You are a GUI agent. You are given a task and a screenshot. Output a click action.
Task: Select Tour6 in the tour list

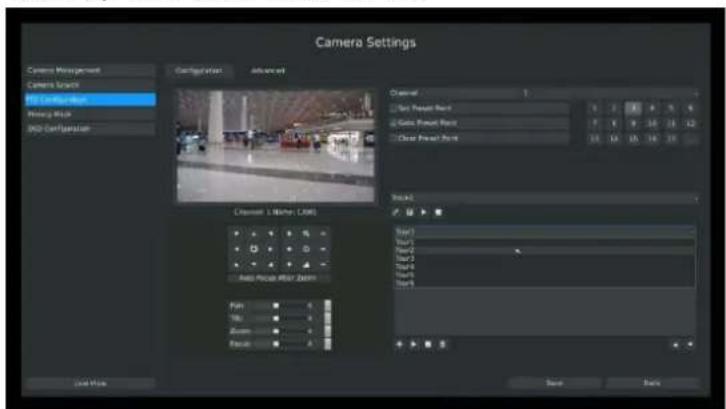pyautogui.click(x=544, y=283)
